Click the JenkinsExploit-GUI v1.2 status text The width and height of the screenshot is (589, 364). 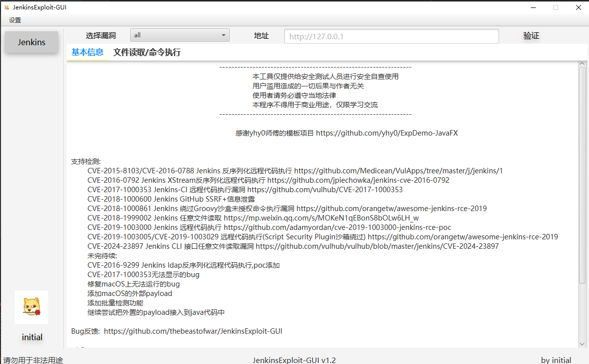pos(294,360)
